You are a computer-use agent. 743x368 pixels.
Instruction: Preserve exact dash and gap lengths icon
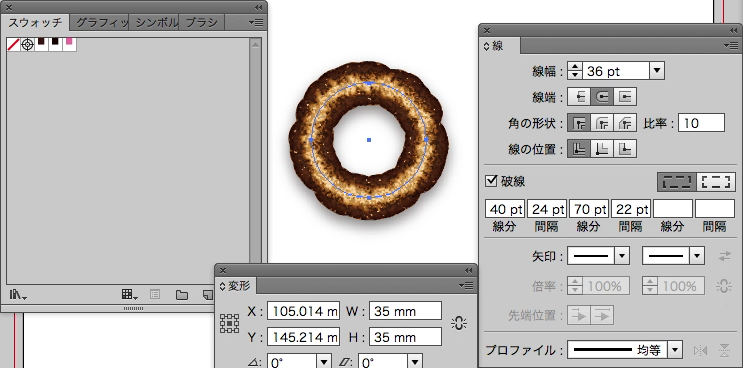point(677,182)
